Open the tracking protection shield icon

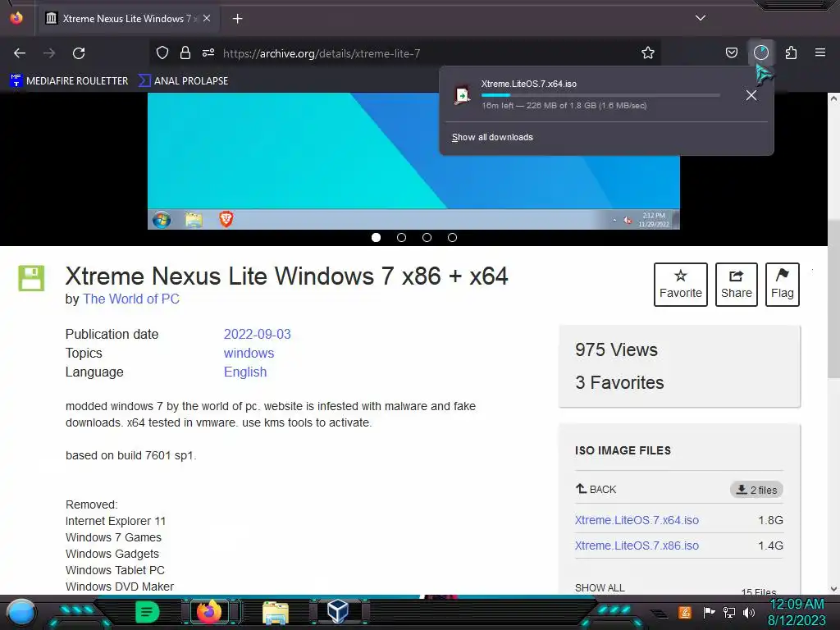click(162, 52)
